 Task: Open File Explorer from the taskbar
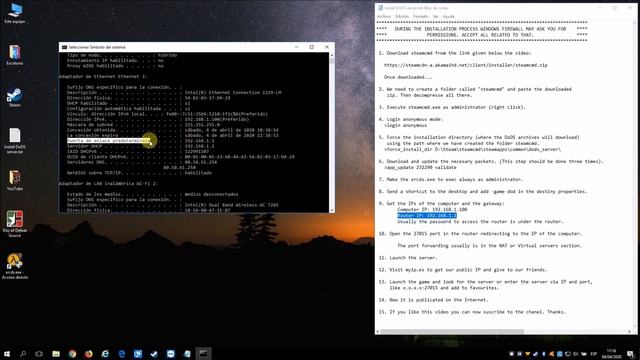[x=56, y=353]
